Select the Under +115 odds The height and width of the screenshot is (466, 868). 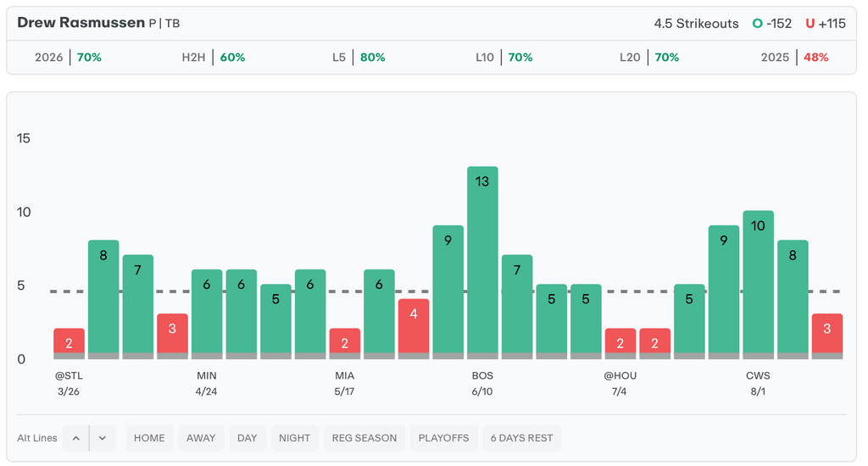[826, 23]
